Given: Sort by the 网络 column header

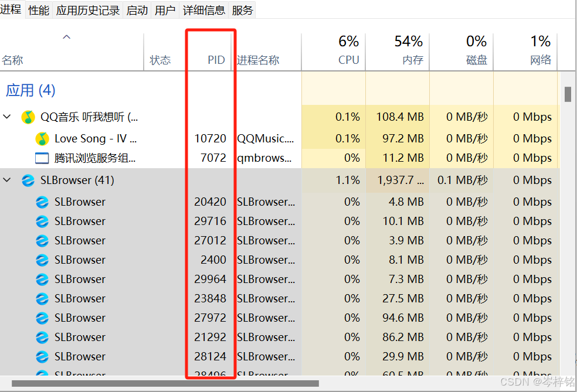Looking at the screenshot, I should pos(525,52).
